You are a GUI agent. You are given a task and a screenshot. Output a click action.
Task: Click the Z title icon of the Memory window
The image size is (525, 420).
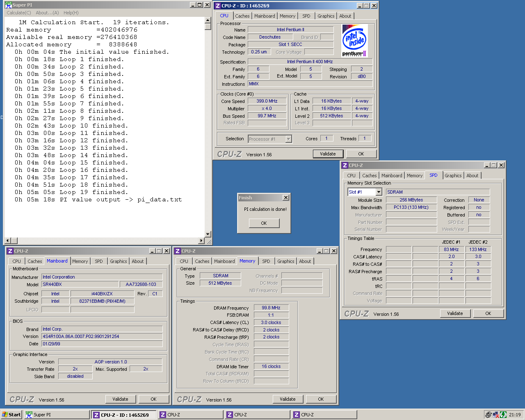(178, 251)
